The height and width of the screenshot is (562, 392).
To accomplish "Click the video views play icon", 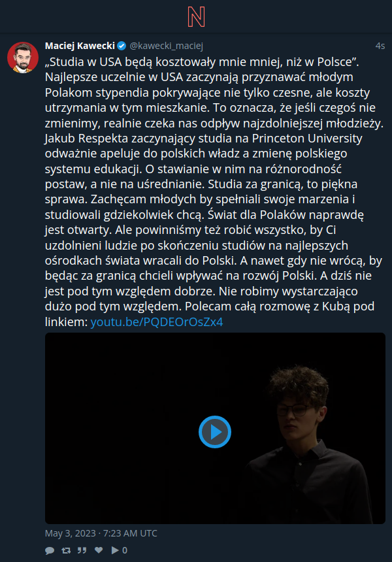I will pos(115,550).
